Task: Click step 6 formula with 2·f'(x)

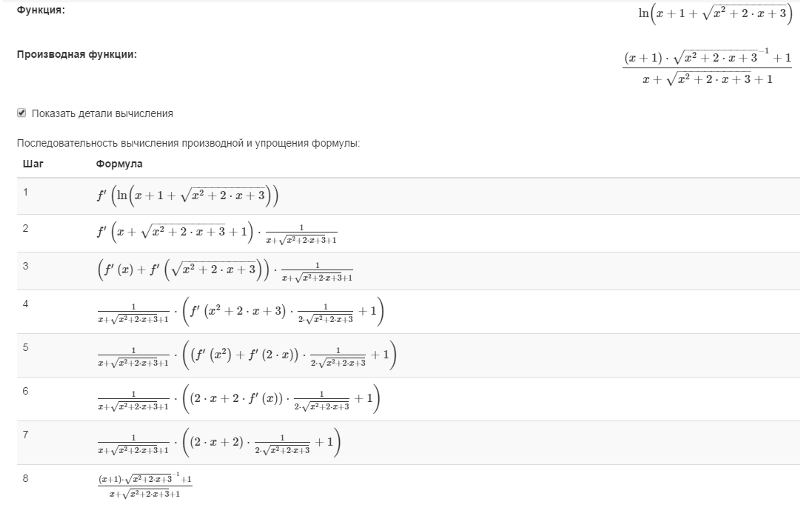Action: (239, 399)
